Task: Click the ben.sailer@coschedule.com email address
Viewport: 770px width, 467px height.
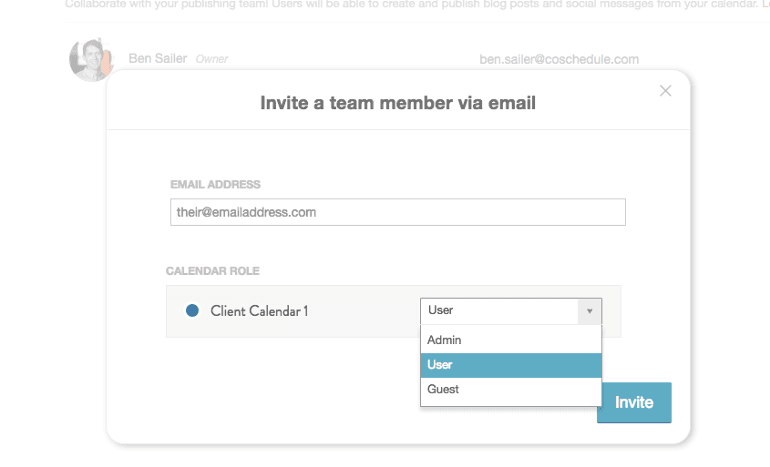Action: pyautogui.click(x=559, y=59)
